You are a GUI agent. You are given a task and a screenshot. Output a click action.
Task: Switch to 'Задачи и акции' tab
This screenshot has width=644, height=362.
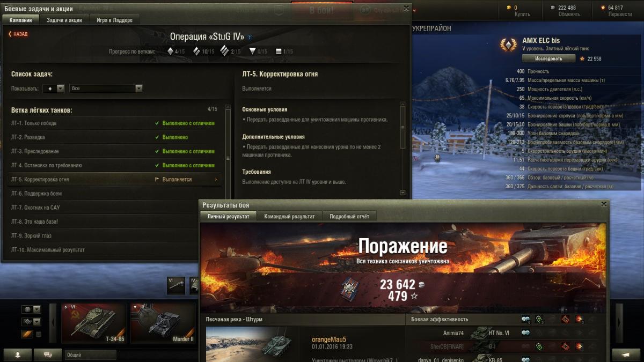64,20
